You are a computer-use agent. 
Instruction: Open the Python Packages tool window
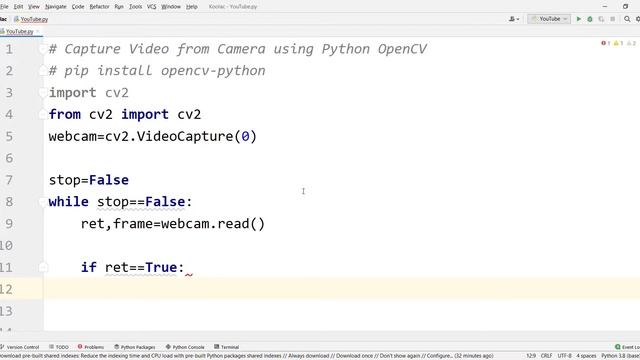coord(135,347)
